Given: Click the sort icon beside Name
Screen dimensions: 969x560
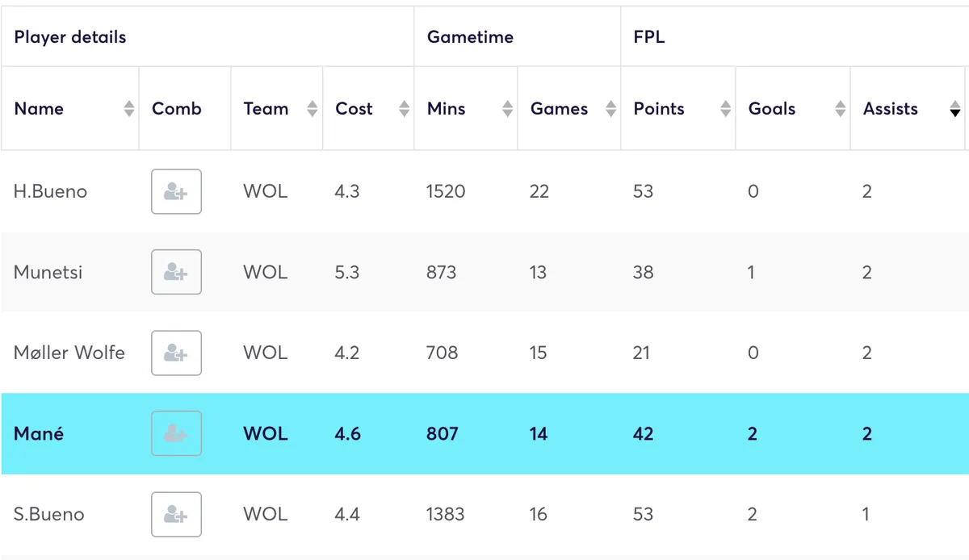Looking at the screenshot, I should tap(129, 108).
